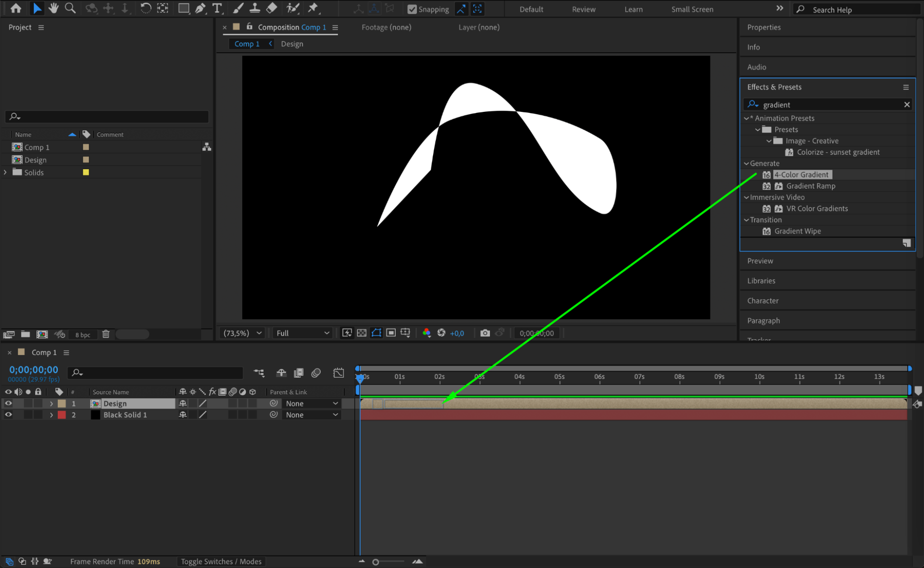The image size is (924, 568).
Task: Hide the Design layer with eye icon
Action: (8, 403)
